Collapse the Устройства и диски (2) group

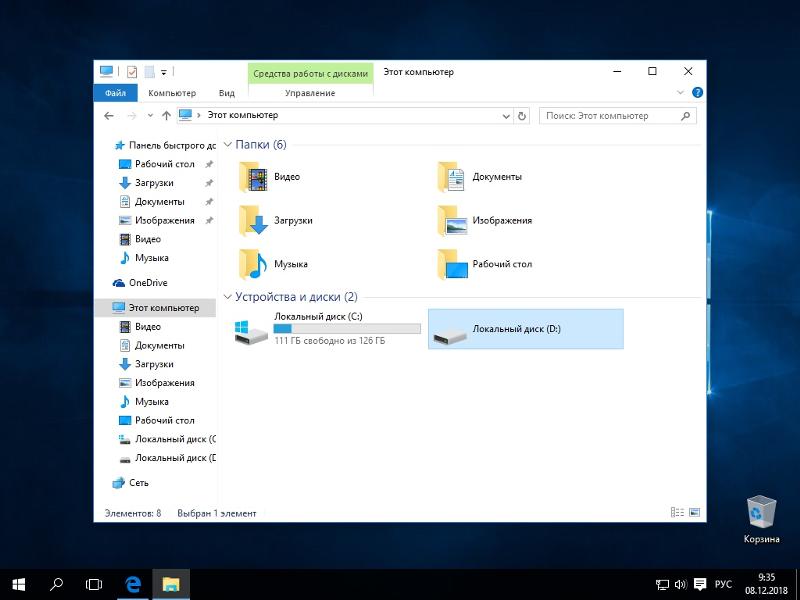pyautogui.click(x=228, y=296)
